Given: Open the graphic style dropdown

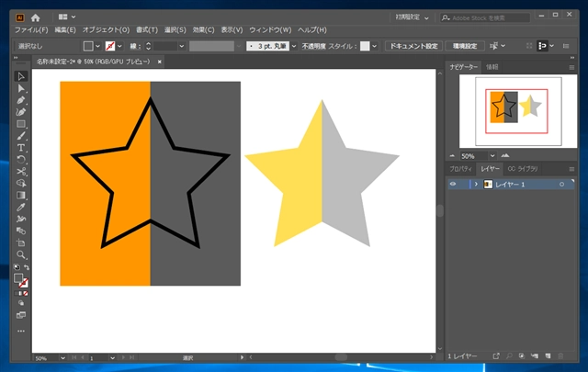Looking at the screenshot, I should click(374, 46).
